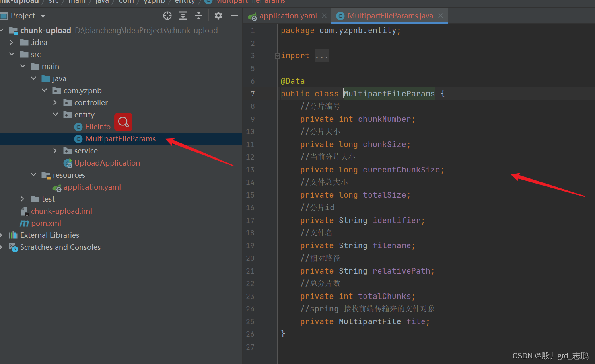Screen dimensions: 595x364
Task: Click class name MultipartFileParams in editor
Action: pos(389,94)
